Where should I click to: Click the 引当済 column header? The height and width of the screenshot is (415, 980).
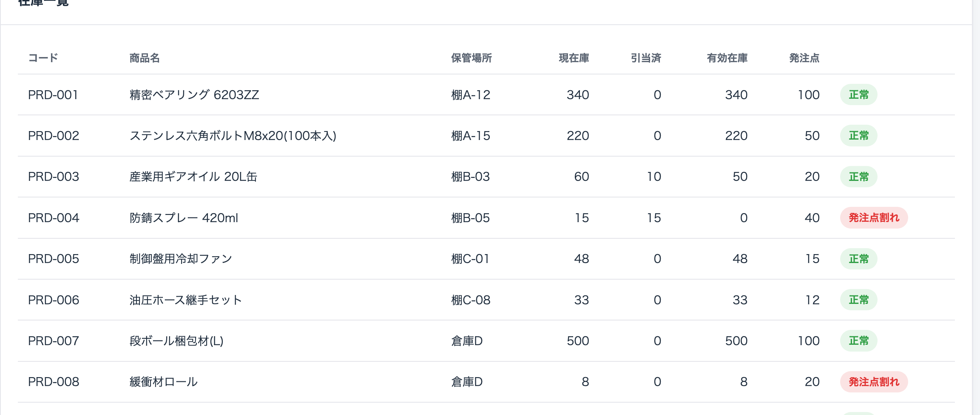click(646, 58)
